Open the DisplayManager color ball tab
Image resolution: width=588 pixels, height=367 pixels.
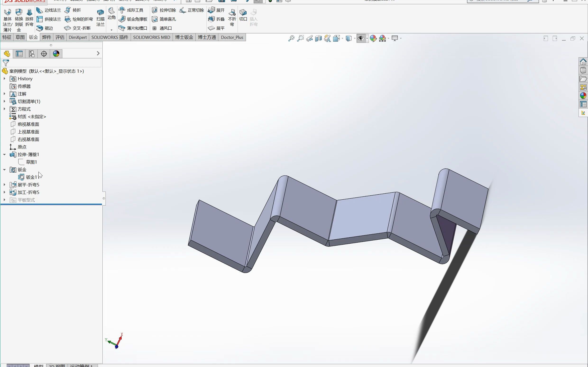coord(56,54)
